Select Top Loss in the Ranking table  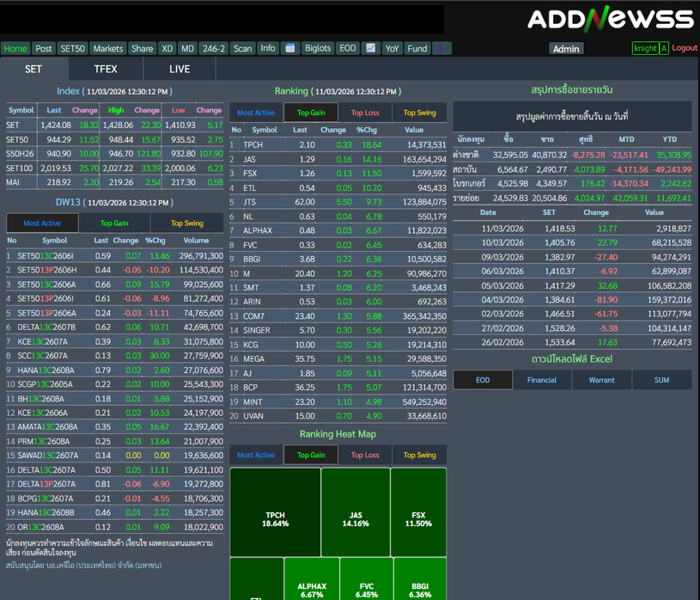tap(365, 113)
